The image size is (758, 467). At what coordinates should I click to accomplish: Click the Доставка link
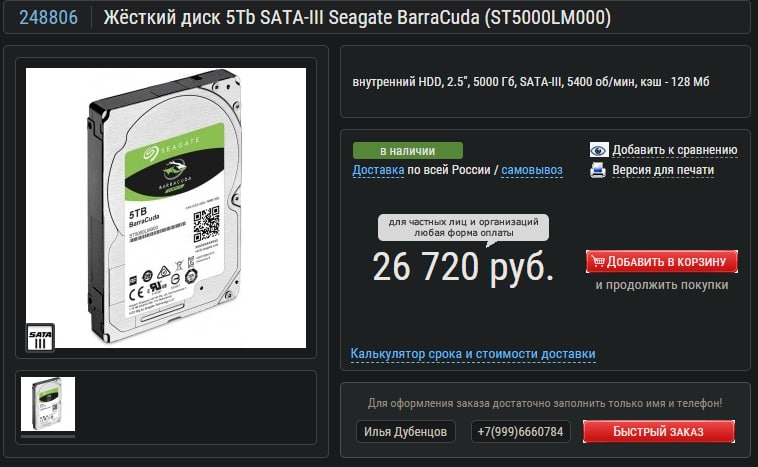tap(378, 170)
